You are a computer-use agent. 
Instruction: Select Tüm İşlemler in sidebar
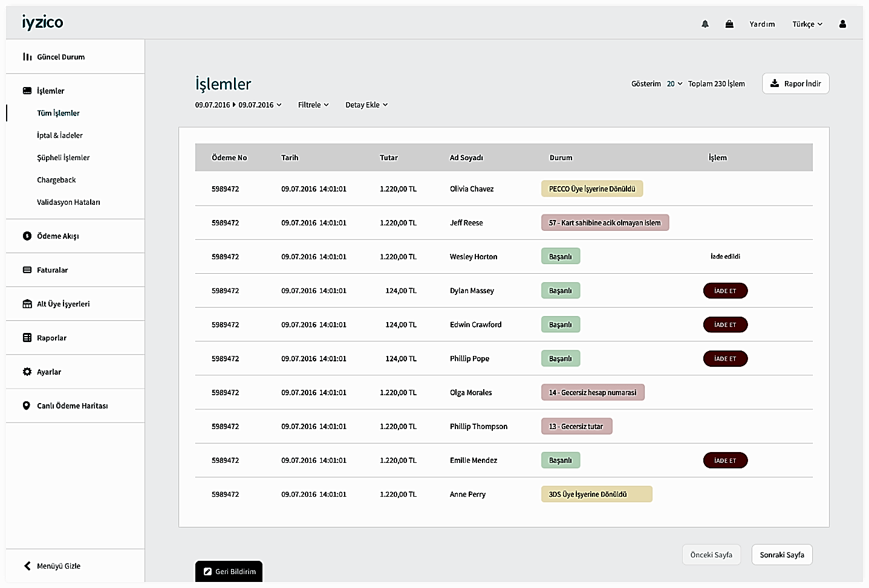coord(58,113)
